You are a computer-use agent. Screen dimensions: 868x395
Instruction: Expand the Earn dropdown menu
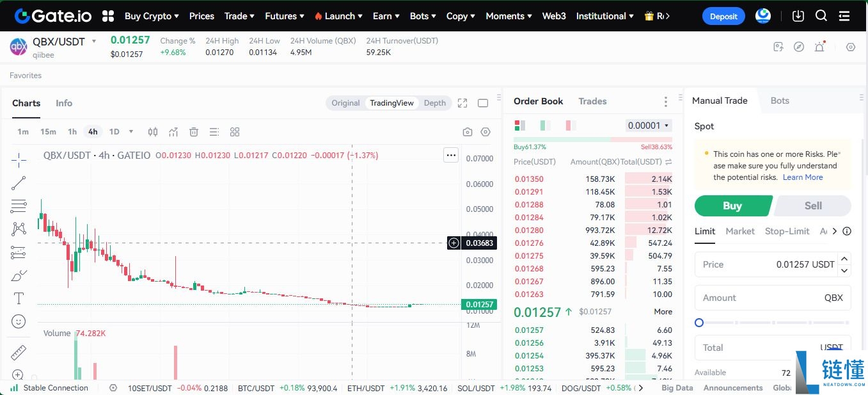[x=386, y=16]
